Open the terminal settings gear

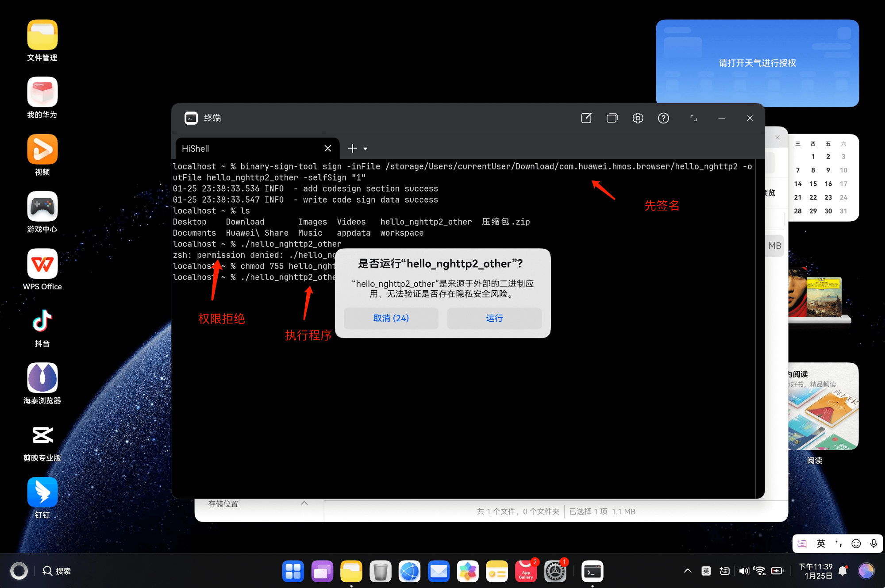(x=638, y=118)
